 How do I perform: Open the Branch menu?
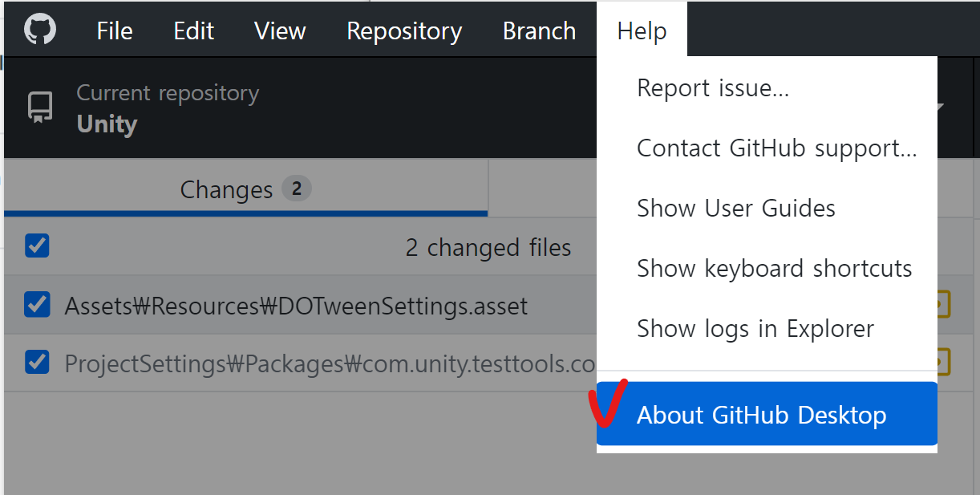pyautogui.click(x=539, y=31)
